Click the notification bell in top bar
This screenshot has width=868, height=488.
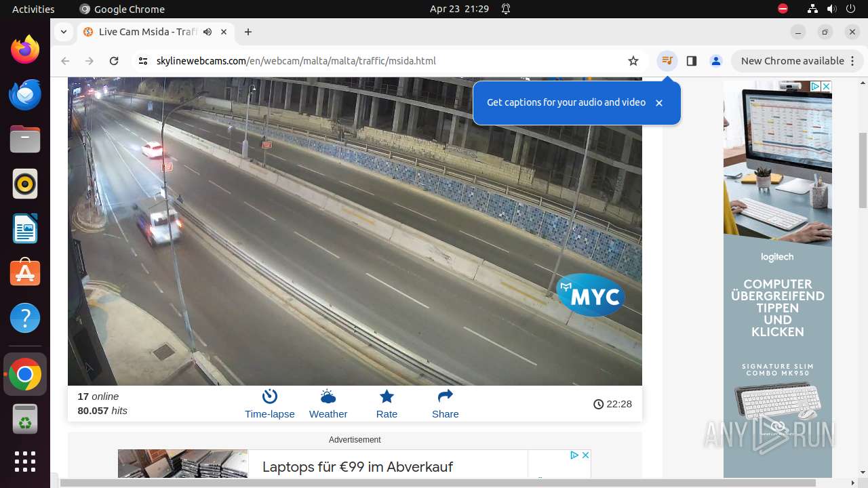coord(506,9)
